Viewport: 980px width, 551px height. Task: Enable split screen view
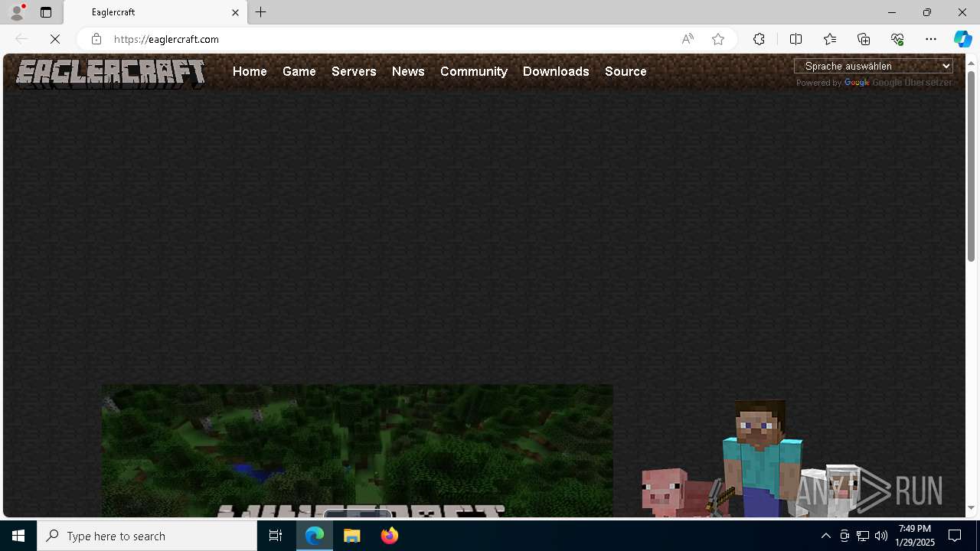[795, 39]
